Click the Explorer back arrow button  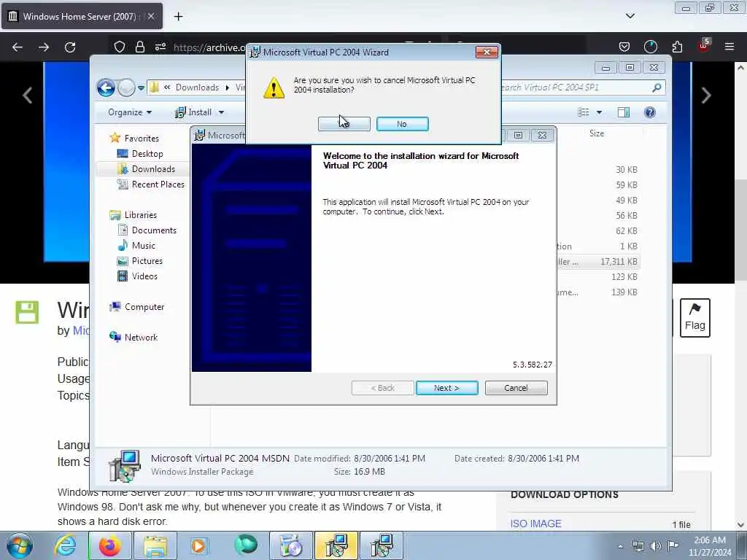[106, 87]
